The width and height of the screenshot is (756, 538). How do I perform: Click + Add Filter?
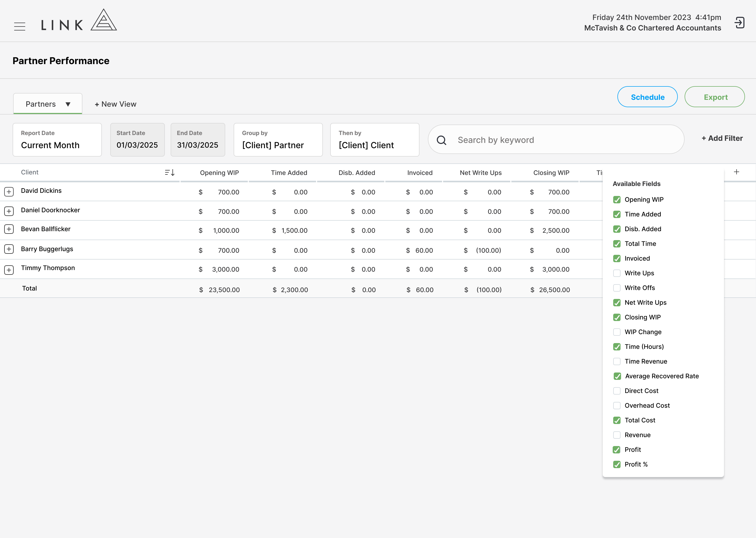(x=722, y=138)
